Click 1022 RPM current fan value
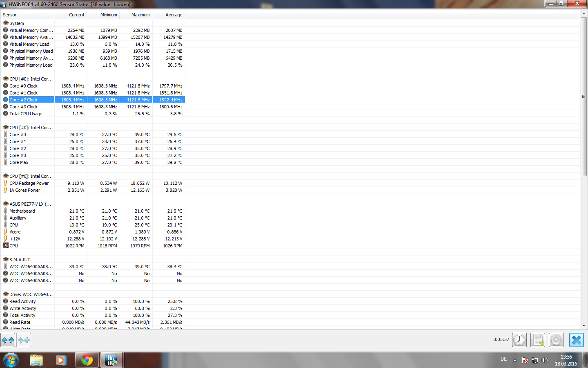The image size is (588, 368). click(x=75, y=246)
